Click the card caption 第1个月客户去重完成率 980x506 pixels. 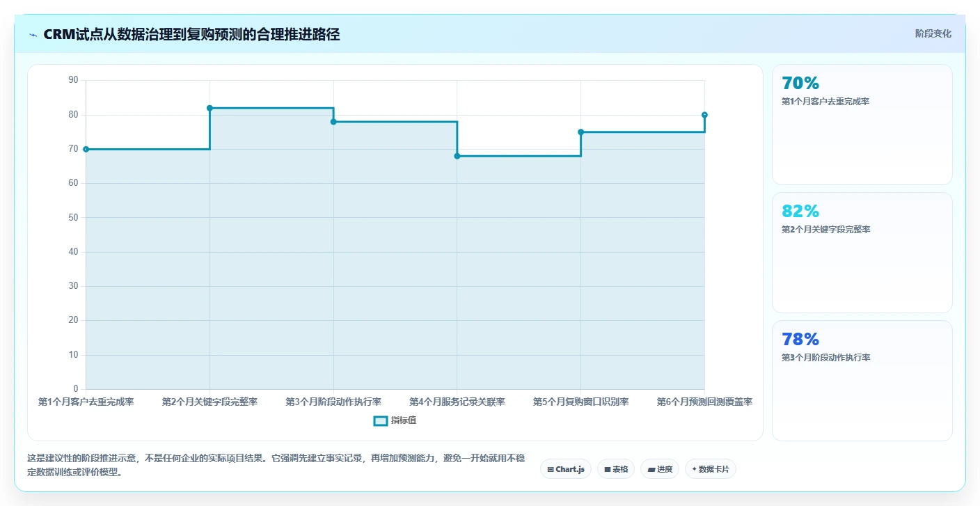(825, 102)
